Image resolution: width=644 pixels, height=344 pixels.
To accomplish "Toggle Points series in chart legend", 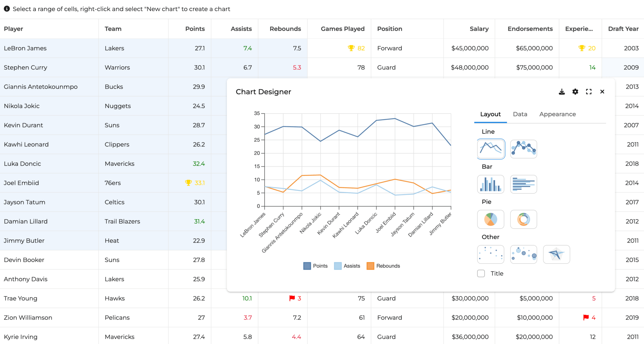I will [316, 266].
